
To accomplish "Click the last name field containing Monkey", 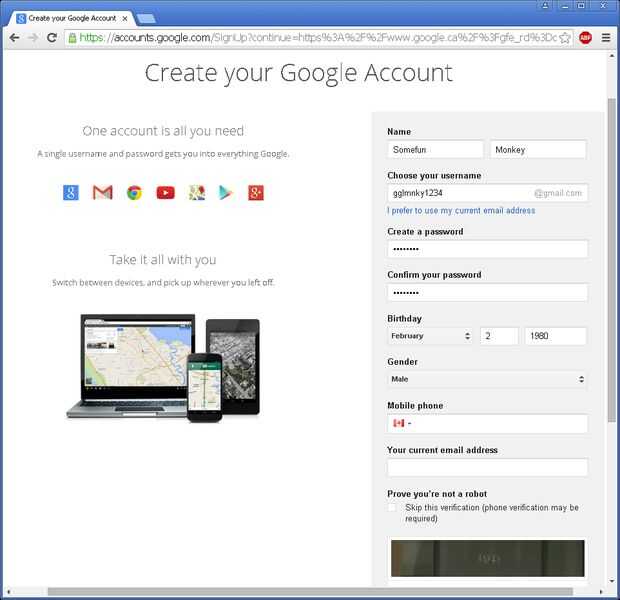I will pos(538,150).
